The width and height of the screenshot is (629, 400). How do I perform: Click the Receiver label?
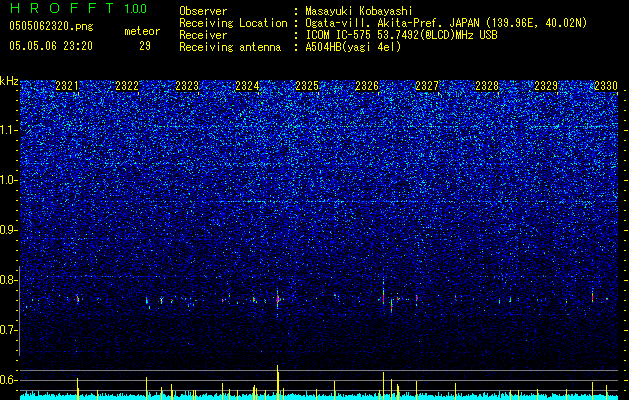[x=203, y=35]
